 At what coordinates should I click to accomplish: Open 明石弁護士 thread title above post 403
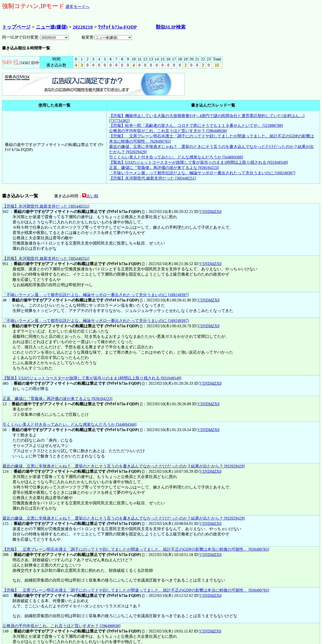[x=136, y=590]
